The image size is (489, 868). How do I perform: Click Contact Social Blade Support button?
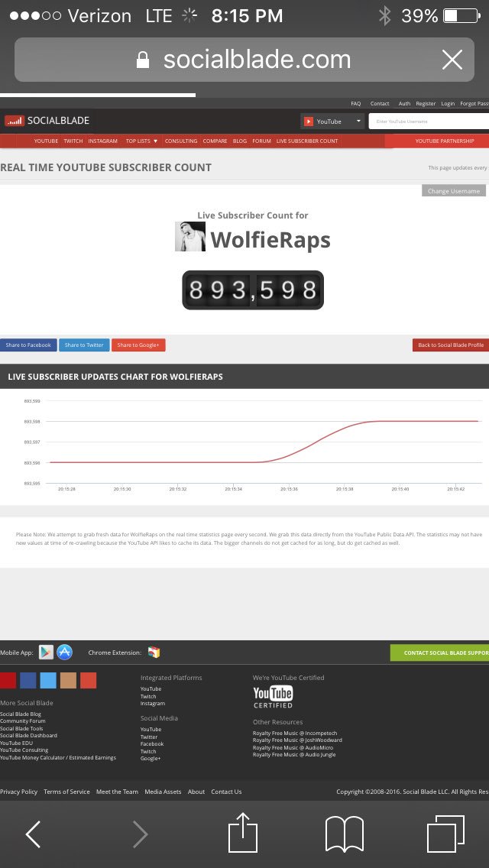point(439,653)
